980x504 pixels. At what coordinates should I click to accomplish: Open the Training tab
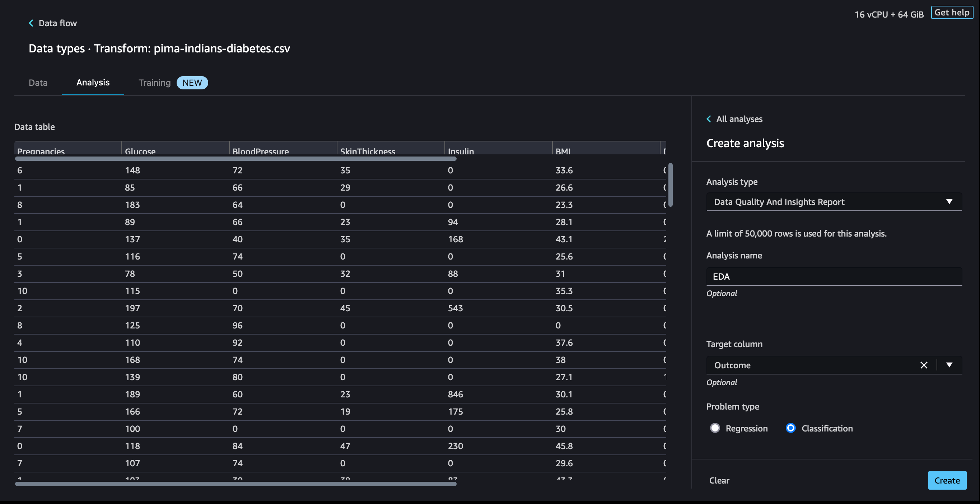click(154, 83)
